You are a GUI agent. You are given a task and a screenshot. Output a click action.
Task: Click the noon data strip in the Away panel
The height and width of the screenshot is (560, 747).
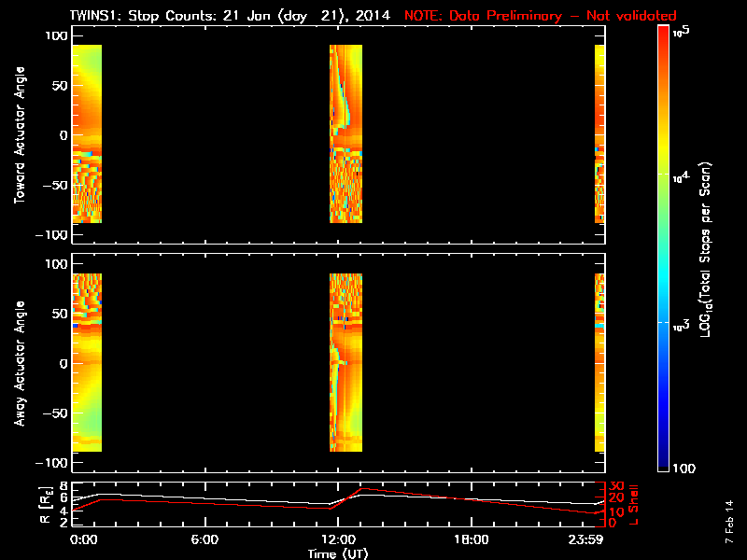click(345, 362)
